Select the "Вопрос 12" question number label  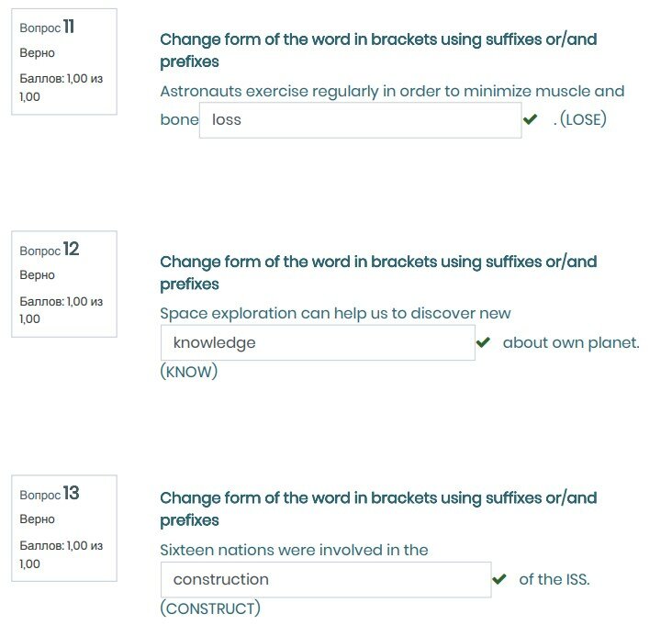coord(50,250)
